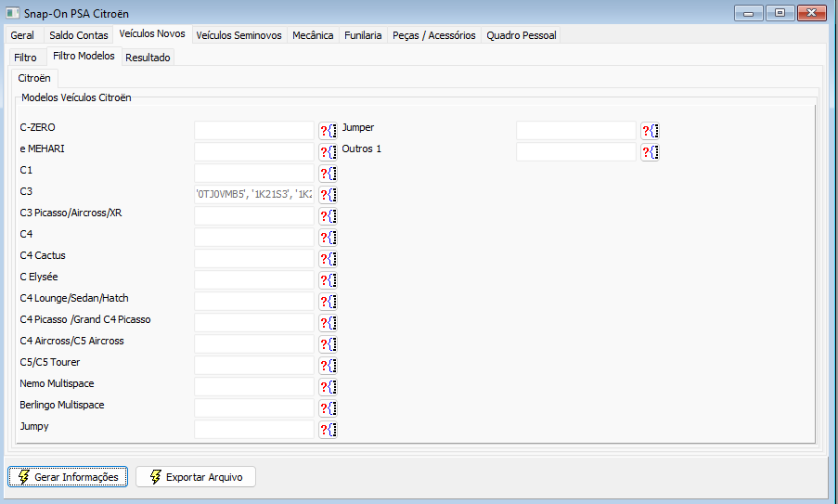Viewport: 838px width, 504px height.
Task: Open the Mecânica tab
Action: (x=313, y=35)
